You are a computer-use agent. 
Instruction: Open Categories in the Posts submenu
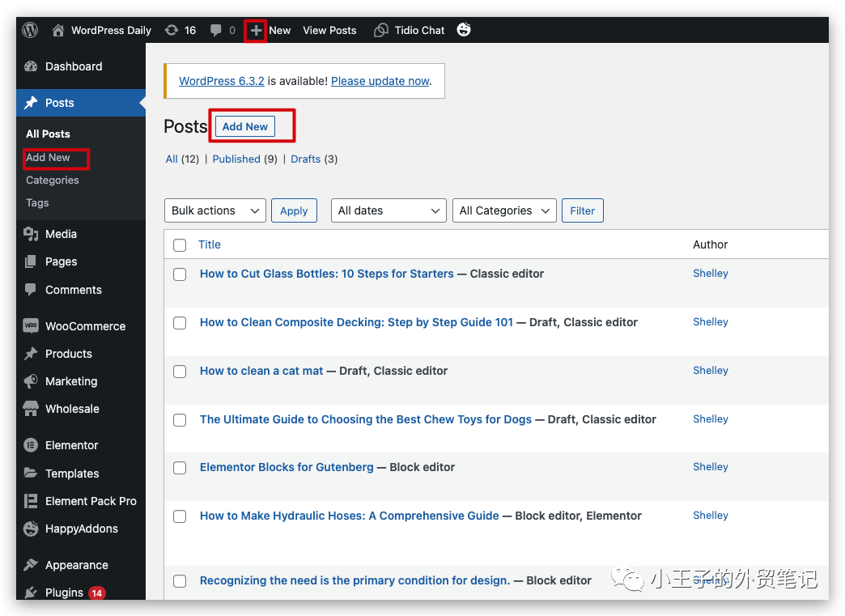point(53,180)
